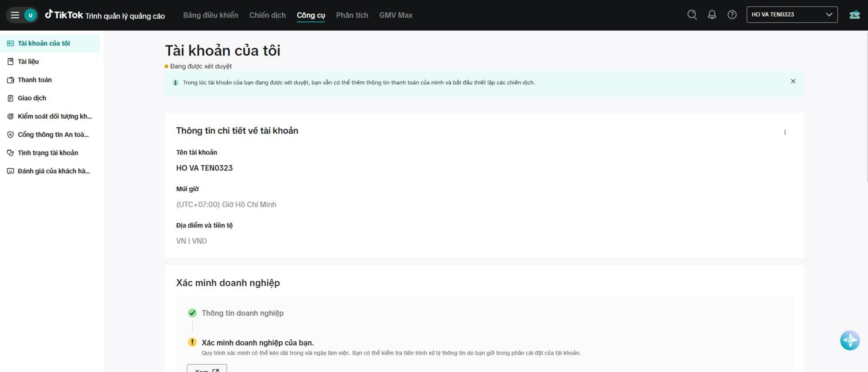The image size is (868, 372).
Task: Open Thanh toán in the sidebar
Action: (x=34, y=80)
